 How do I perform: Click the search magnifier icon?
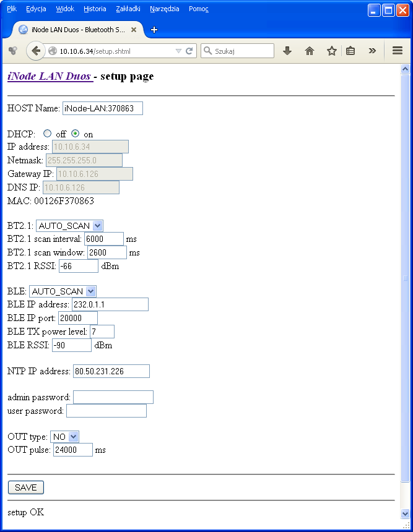pyautogui.click(x=207, y=51)
